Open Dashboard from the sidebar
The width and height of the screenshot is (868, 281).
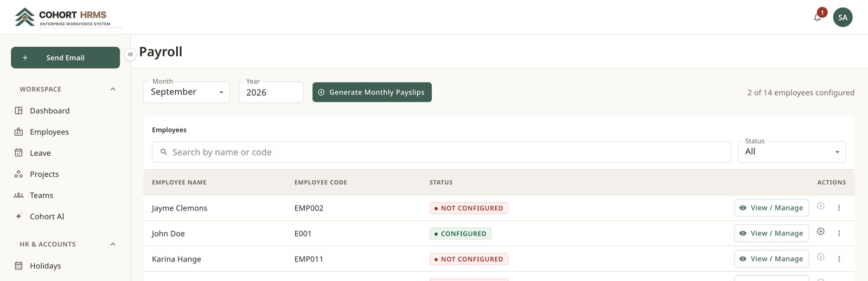coord(65,111)
